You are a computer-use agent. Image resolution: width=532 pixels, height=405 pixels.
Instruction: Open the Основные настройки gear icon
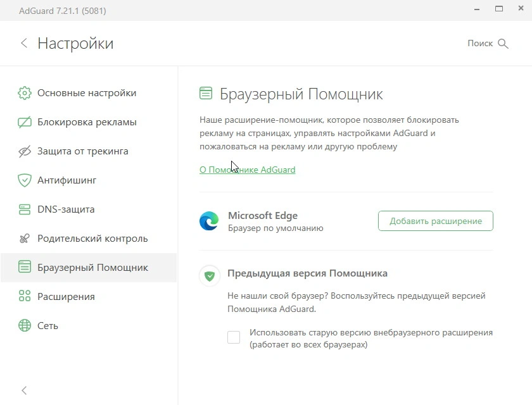[25, 93]
